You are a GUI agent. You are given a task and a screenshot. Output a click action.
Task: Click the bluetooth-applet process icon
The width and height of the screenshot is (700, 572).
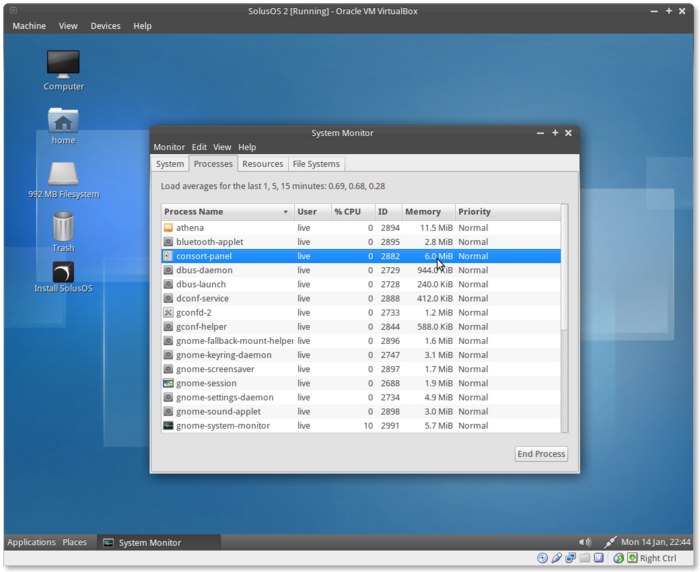(168, 242)
